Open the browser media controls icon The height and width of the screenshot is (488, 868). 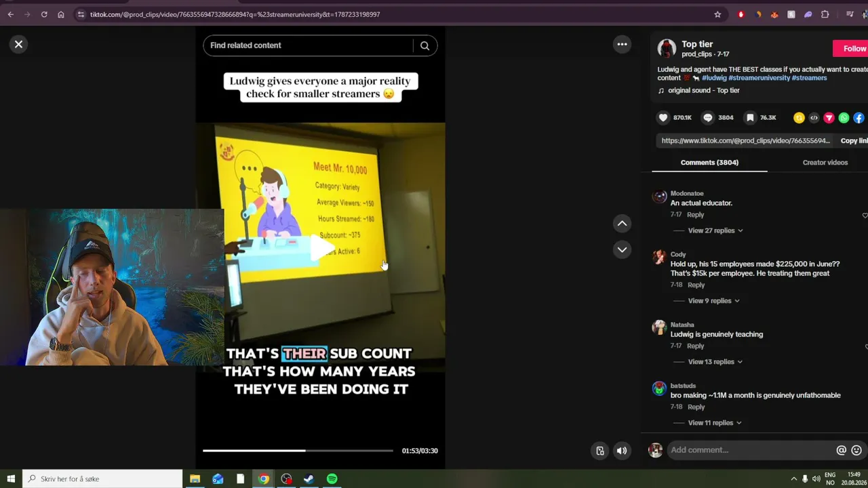[850, 14]
